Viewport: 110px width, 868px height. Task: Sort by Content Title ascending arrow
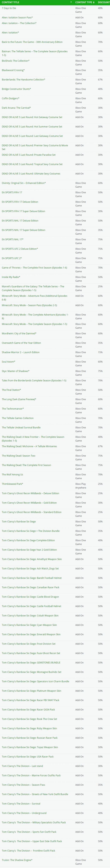(x=71, y=2)
